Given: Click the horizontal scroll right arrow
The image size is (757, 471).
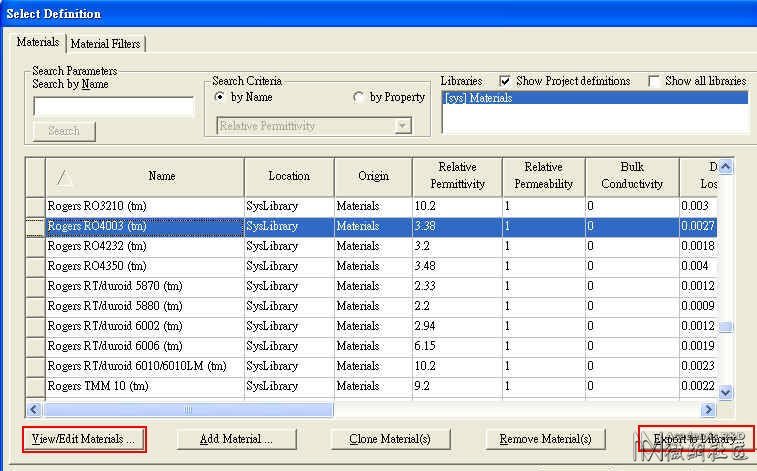Looking at the screenshot, I should click(708, 410).
